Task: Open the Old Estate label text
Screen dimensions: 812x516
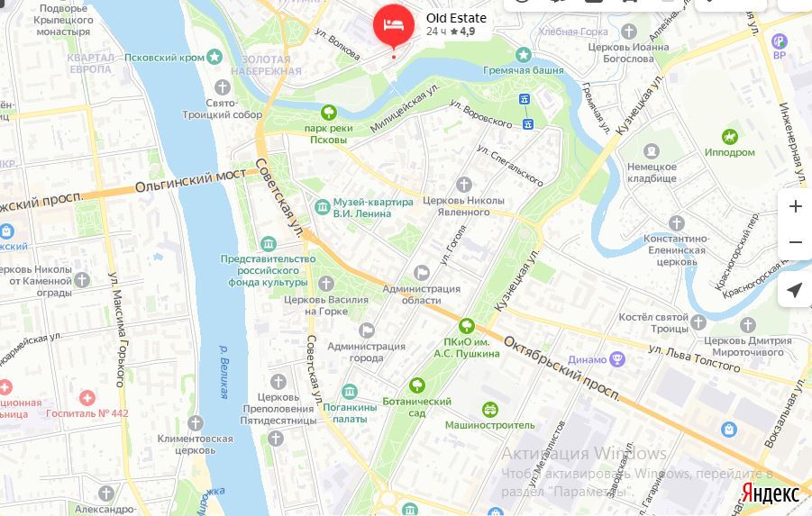Action: 456,18
